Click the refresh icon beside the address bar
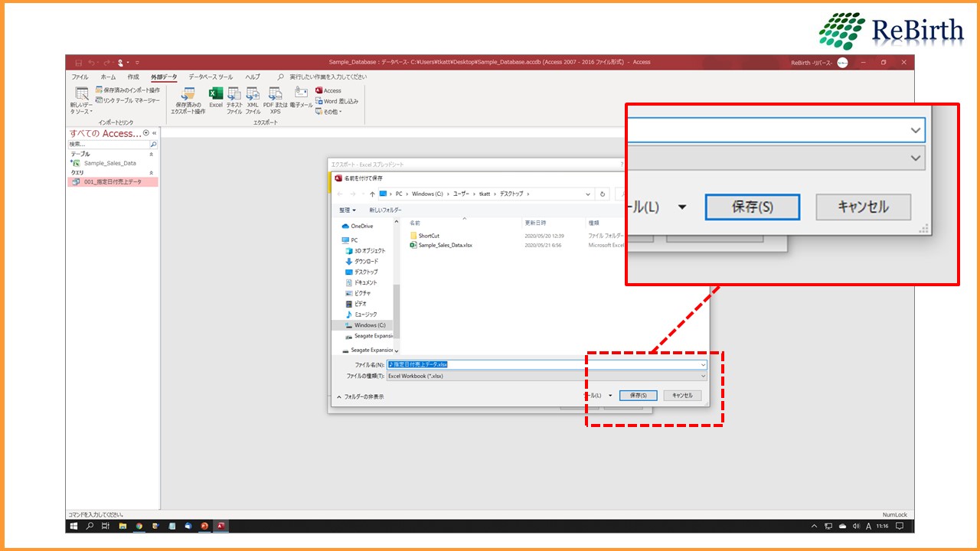The image size is (980, 551). pyautogui.click(x=603, y=194)
